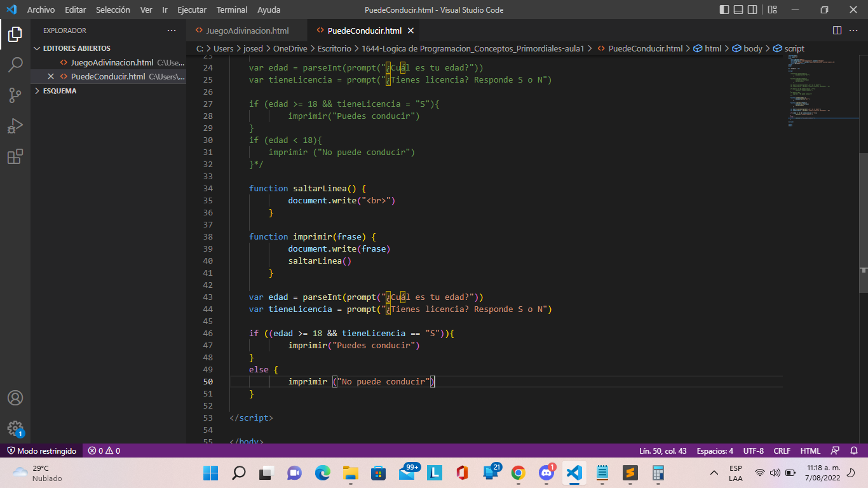Click line number 53 in gutter
Screen dimensions: 868x488
tap(208, 417)
